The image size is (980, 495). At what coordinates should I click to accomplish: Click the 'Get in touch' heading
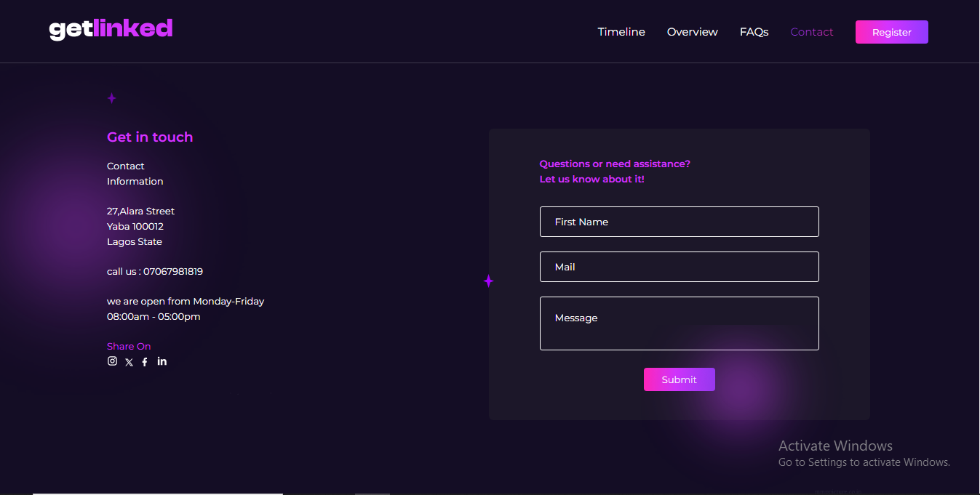click(150, 137)
